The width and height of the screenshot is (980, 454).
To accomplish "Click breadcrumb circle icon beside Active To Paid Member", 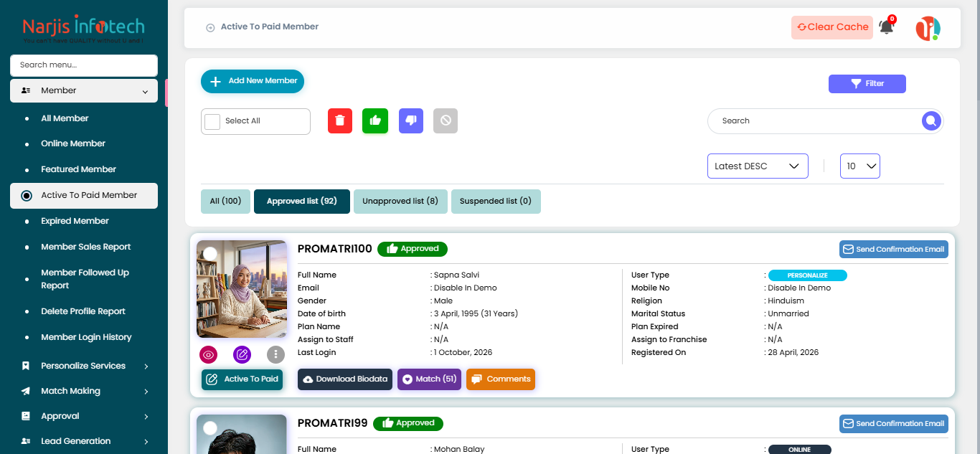I will 210,28.
